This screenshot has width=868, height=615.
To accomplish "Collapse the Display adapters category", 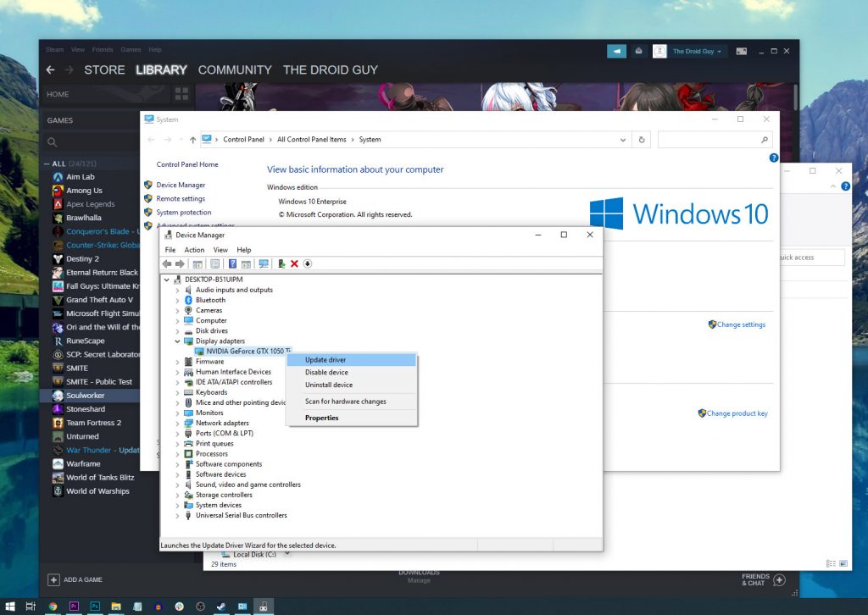I will [177, 341].
